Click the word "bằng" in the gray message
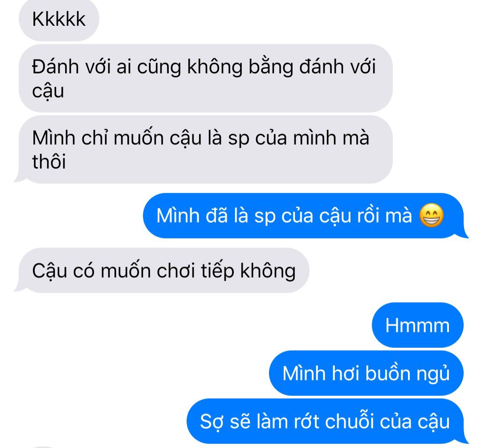Viewport: 481px width, 448px height. coord(271,67)
